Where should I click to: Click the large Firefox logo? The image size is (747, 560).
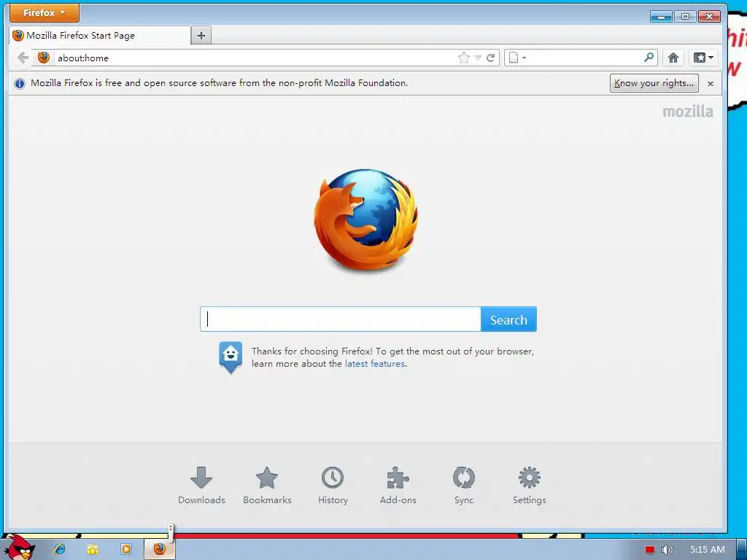pos(366,220)
